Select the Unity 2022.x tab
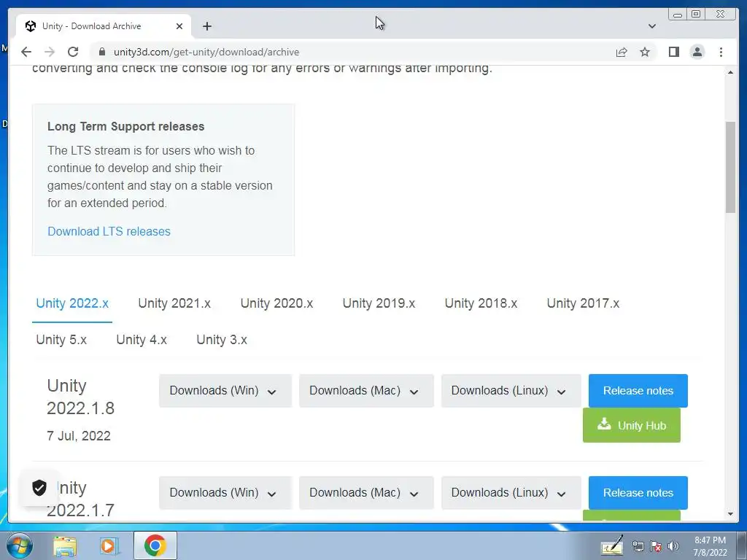This screenshot has width=747, height=560. (72, 303)
